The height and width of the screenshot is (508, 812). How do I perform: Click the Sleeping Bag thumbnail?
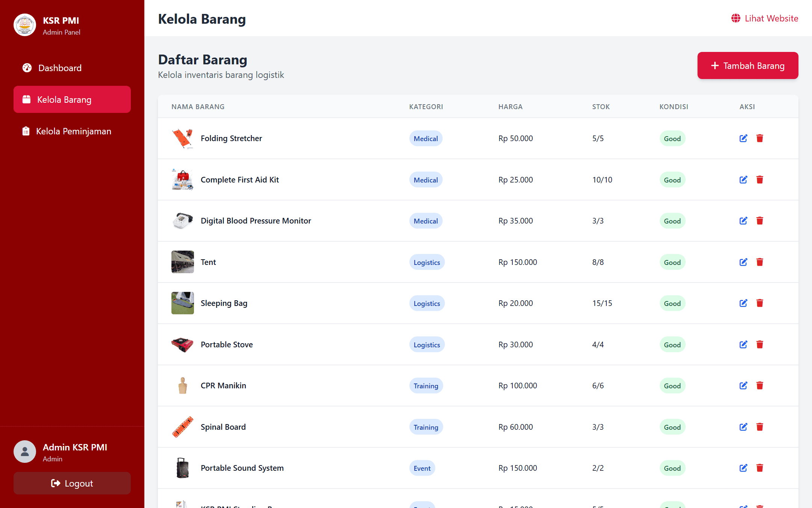pos(183,303)
